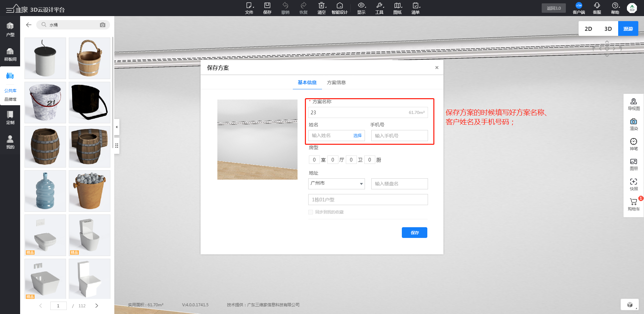Screen dimensions: 644x314
Task: Open the 图纸 menu in top toolbar
Action: [x=397, y=8]
